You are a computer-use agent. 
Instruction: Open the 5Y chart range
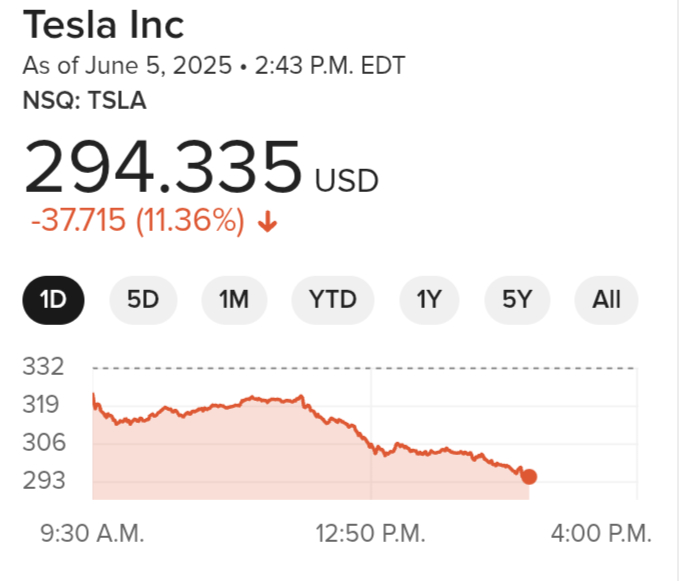[x=516, y=298]
